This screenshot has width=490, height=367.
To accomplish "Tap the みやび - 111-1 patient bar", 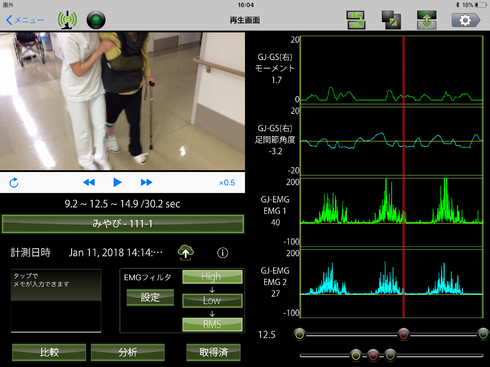I will (x=123, y=224).
